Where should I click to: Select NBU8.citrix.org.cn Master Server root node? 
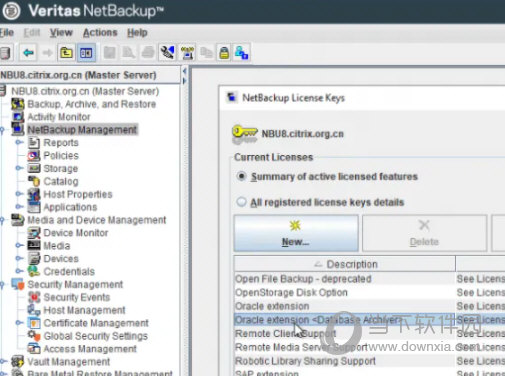pos(85,91)
